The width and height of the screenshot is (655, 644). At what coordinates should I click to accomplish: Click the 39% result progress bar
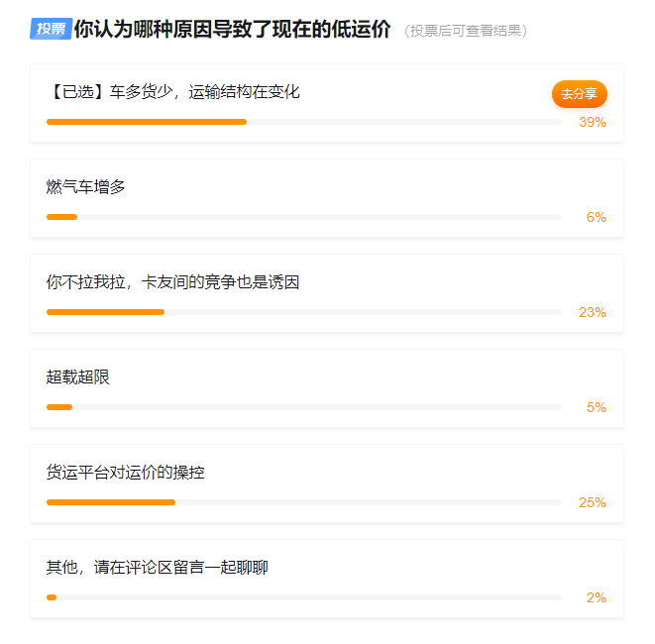[304, 122]
